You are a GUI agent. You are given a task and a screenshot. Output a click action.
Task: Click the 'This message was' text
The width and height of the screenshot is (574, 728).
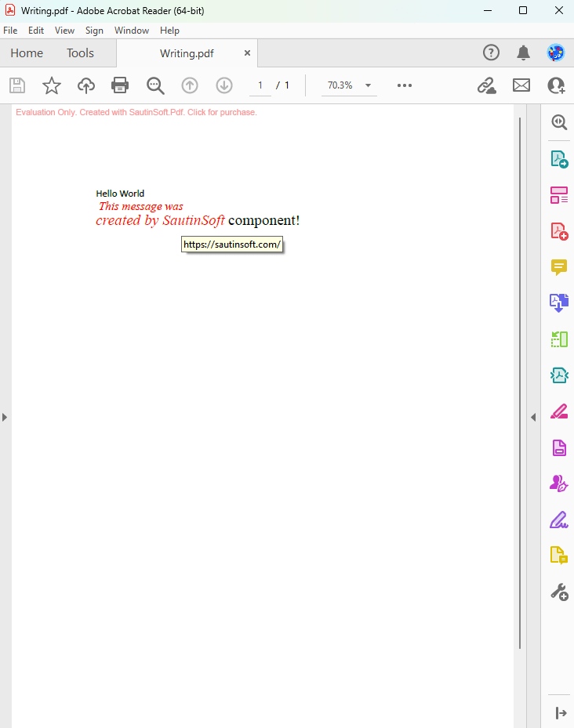click(141, 206)
